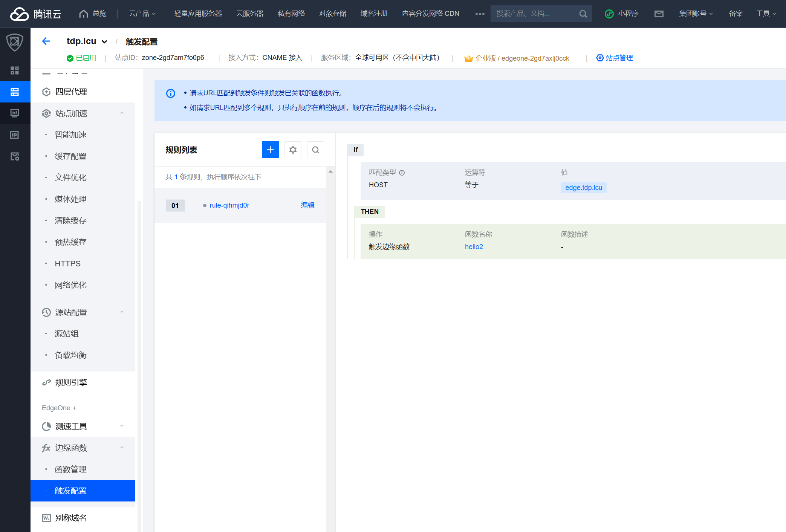This screenshot has height=532, width=786.
Task: Select the site list icon in left rail
Action: pyautogui.click(x=15, y=92)
